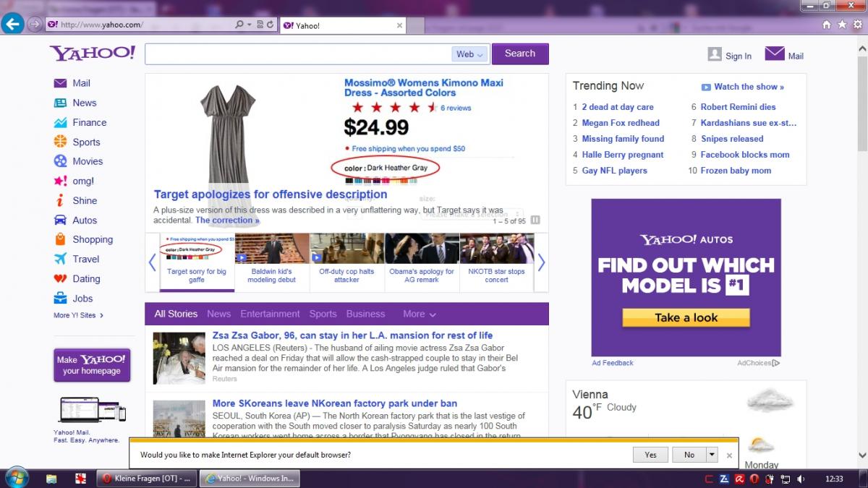Open Favorites with the star icon
This screenshot has width=868, height=488.
[842, 25]
